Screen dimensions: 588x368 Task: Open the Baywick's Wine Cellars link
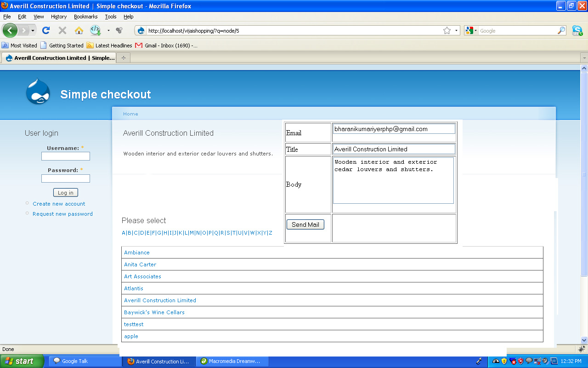coord(154,312)
